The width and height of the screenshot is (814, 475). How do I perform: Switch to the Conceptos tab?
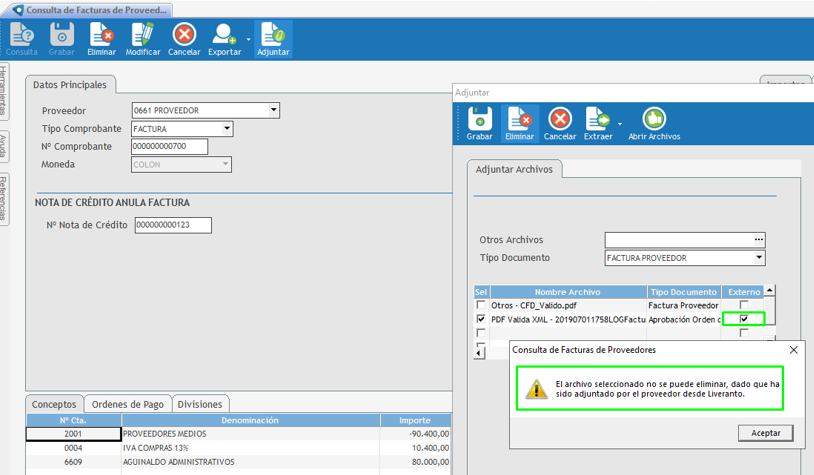point(54,404)
